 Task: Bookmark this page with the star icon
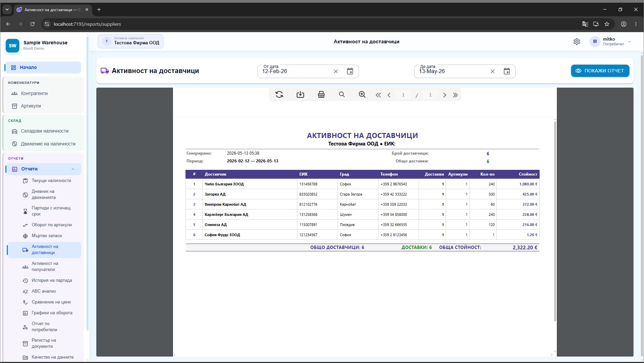tap(607, 24)
